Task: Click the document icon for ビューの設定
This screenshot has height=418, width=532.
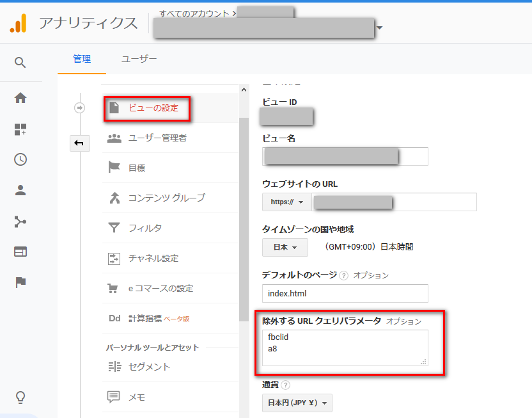Action: point(114,108)
